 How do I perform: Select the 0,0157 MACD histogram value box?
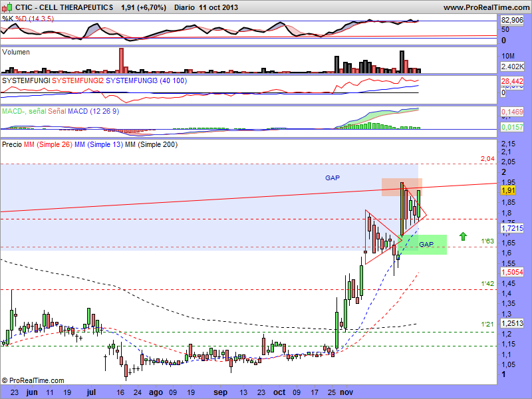[512, 127]
